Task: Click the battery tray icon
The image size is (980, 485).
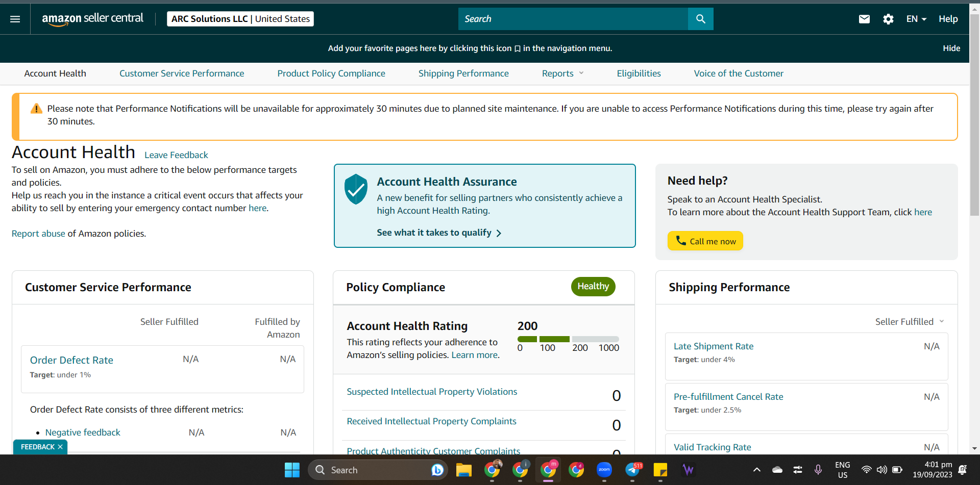Action: click(x=897, y=470)
